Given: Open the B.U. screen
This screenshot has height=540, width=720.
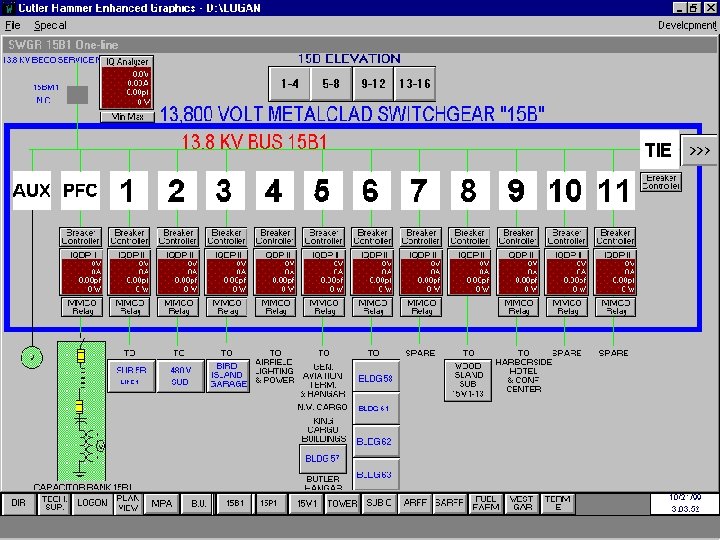Looking at the screenshot, I should (x=198, y=504).
